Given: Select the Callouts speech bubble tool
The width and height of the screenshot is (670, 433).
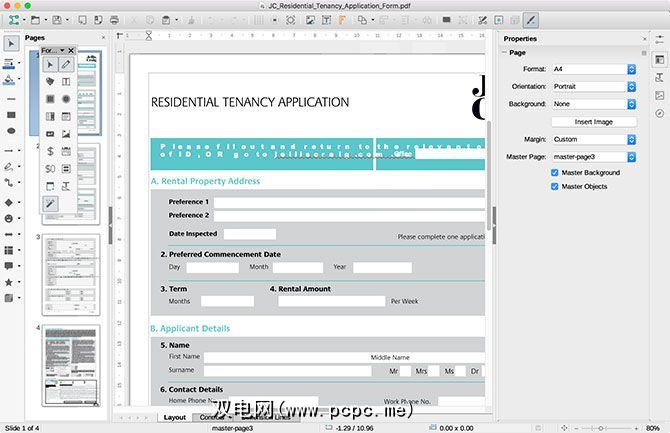Looking at the screenshot, I should [x=9, y=266].
